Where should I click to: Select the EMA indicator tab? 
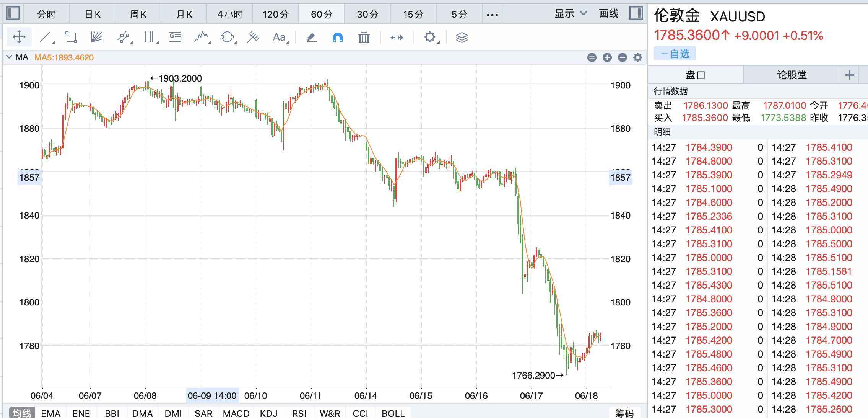[51, 413]
